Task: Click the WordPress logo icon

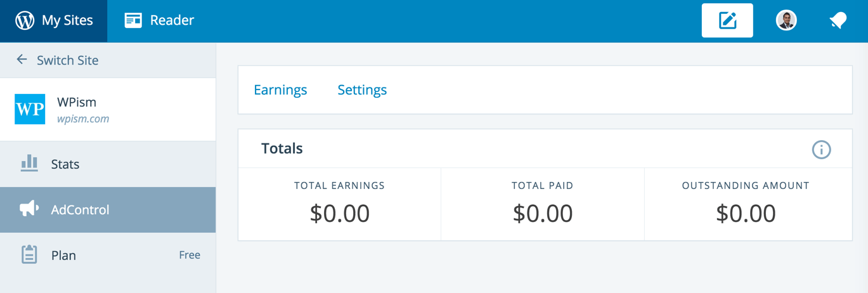Action: tap(25, 20)
